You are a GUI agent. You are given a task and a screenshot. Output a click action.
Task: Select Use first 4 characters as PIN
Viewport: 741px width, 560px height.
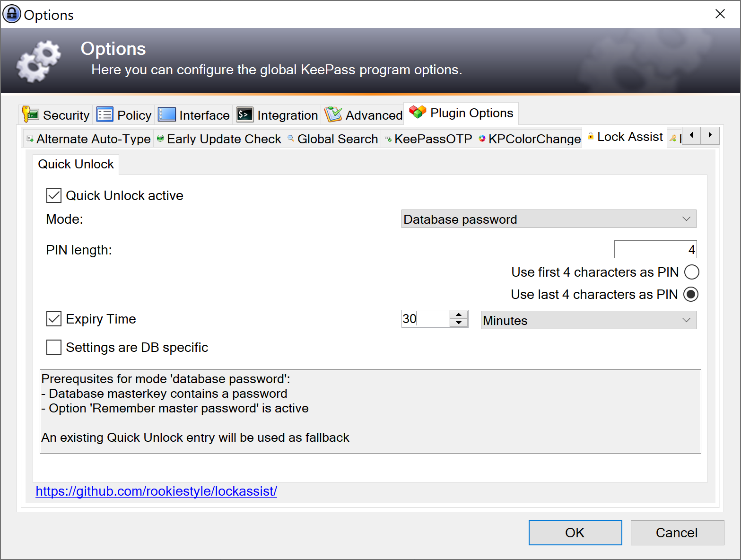pos(691,272)
